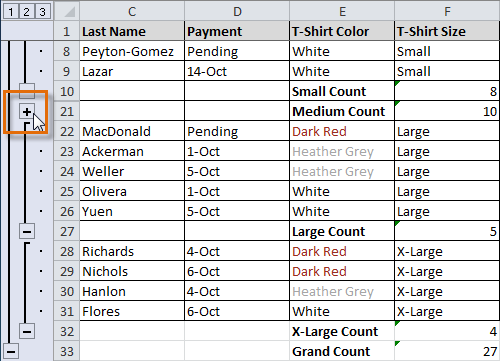Click the select-all corner triangle
The image size is (500, 361).
click(x=67, y=11)
